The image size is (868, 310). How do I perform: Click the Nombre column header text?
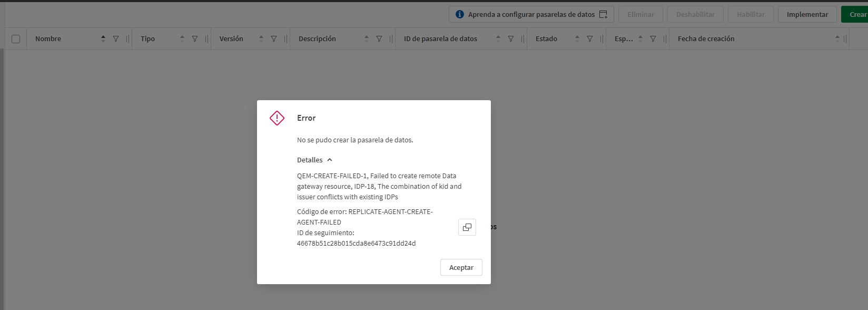pos(48,39)
